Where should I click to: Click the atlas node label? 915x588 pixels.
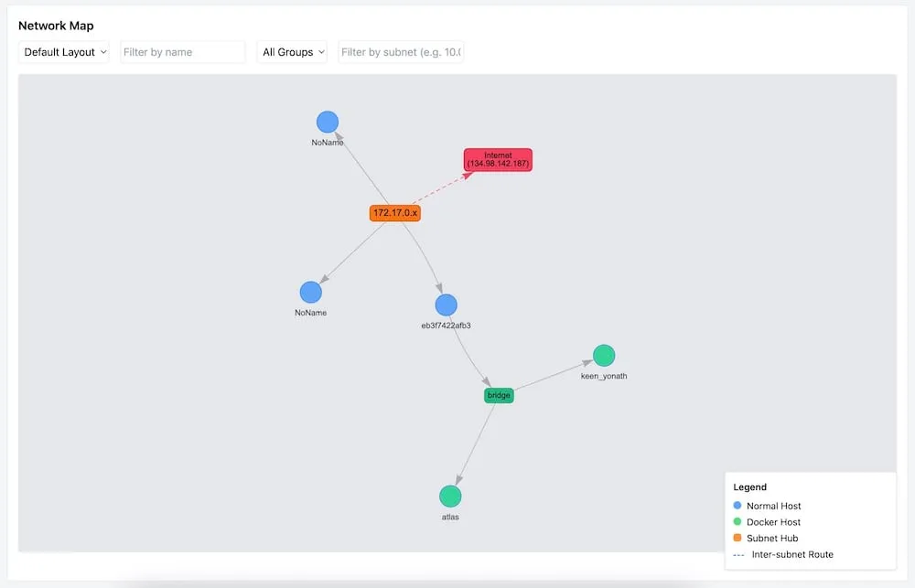450,517
